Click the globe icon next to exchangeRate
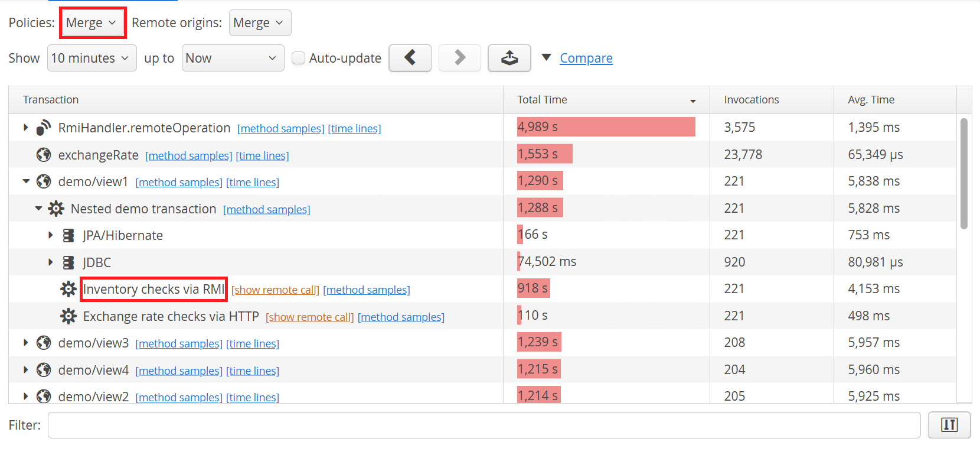This screenshot has height=458, width=980. 44,155
